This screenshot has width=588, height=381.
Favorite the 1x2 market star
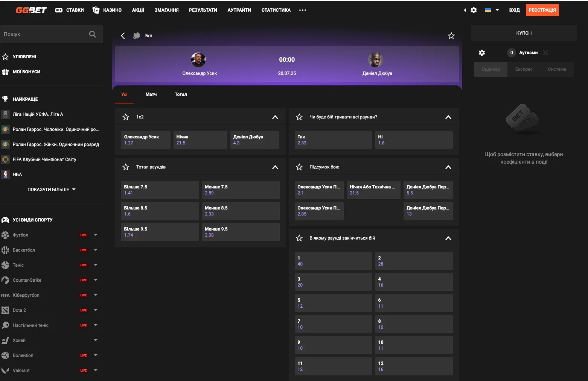point(126,117)
